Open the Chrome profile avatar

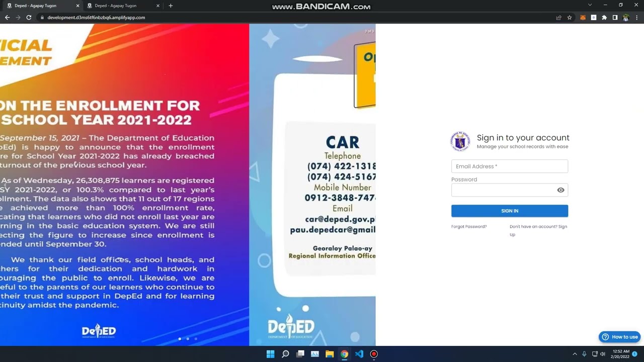pyautogui.click(x=625, y=18)
